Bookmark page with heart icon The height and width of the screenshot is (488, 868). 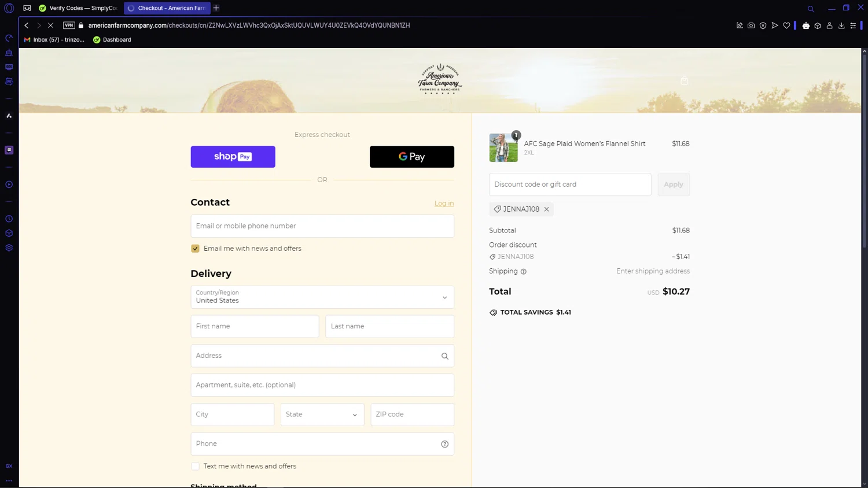click(x=786, y=25)
